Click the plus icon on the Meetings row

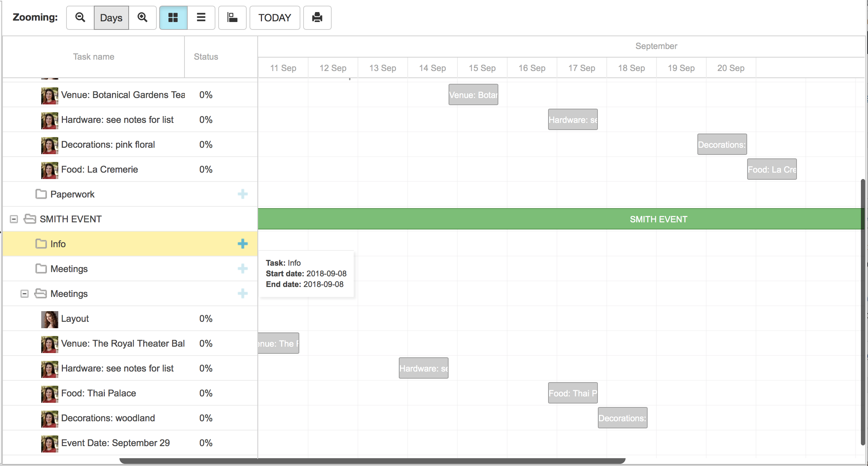[243, 269]
